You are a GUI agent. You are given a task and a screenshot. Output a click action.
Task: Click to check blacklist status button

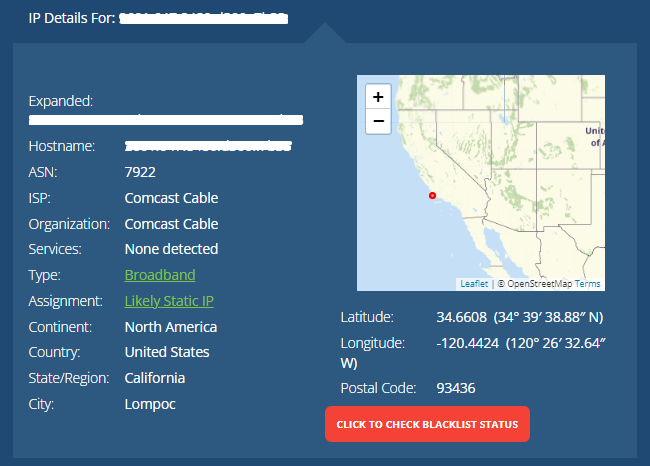click(427, 424)
